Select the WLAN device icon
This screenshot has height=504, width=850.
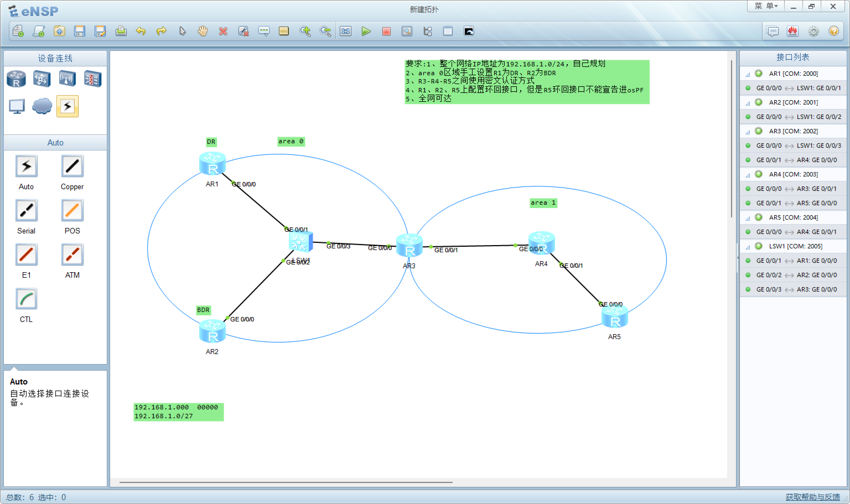tap(67, 79)
